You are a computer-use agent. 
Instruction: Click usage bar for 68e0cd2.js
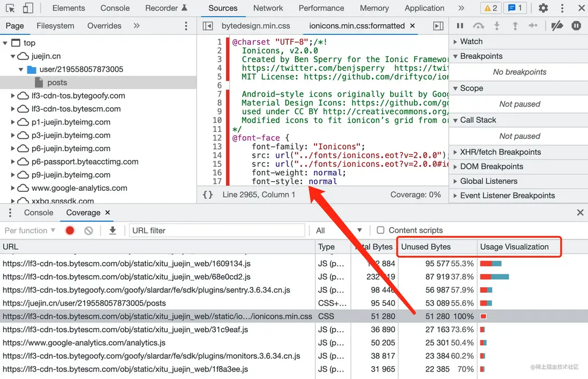point(494,277)
